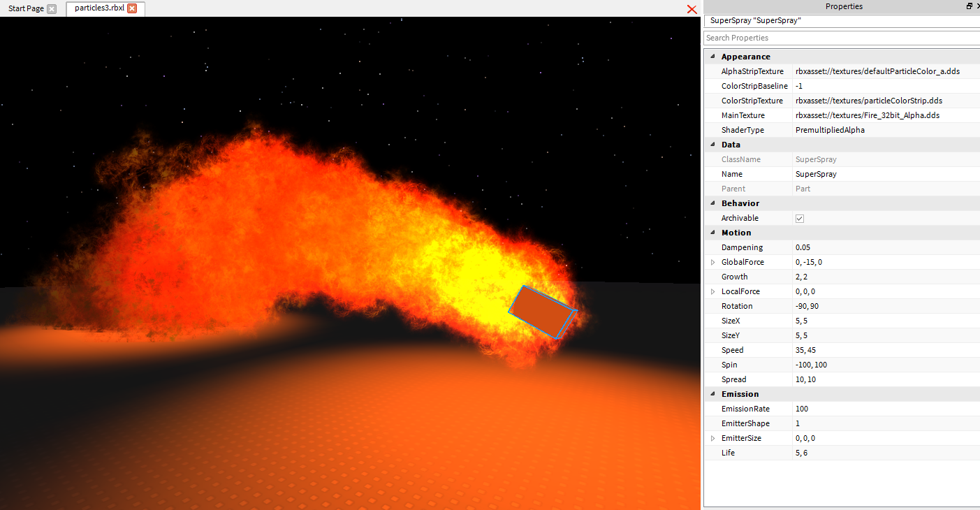Collapse the Emission section

click(712, 394)
